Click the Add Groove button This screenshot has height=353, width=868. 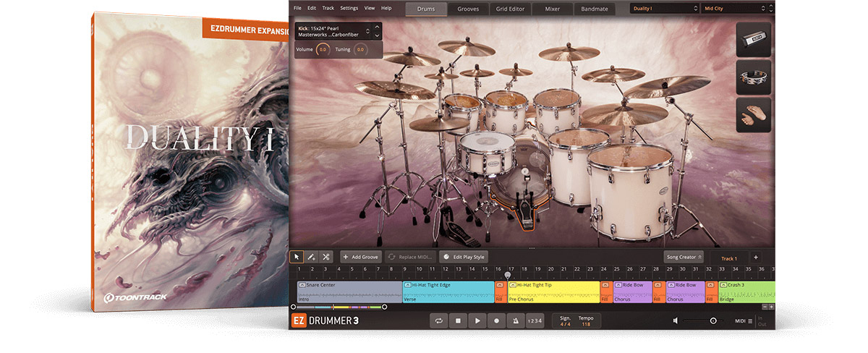(362, 257)
